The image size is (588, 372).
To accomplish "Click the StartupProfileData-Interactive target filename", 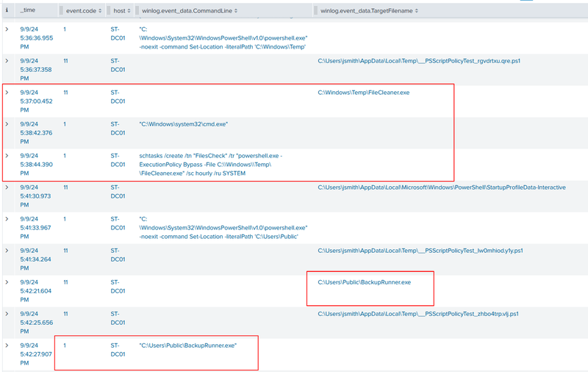I will [x=442, y=187].
